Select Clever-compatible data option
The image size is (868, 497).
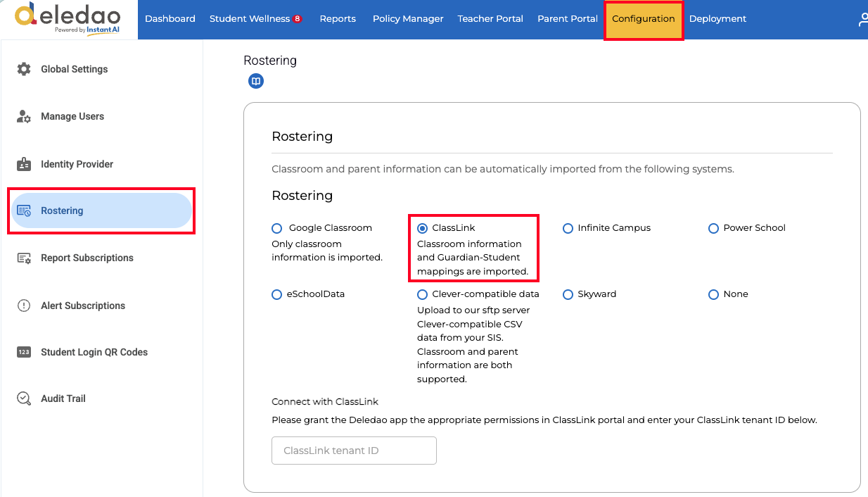point(422,294)
